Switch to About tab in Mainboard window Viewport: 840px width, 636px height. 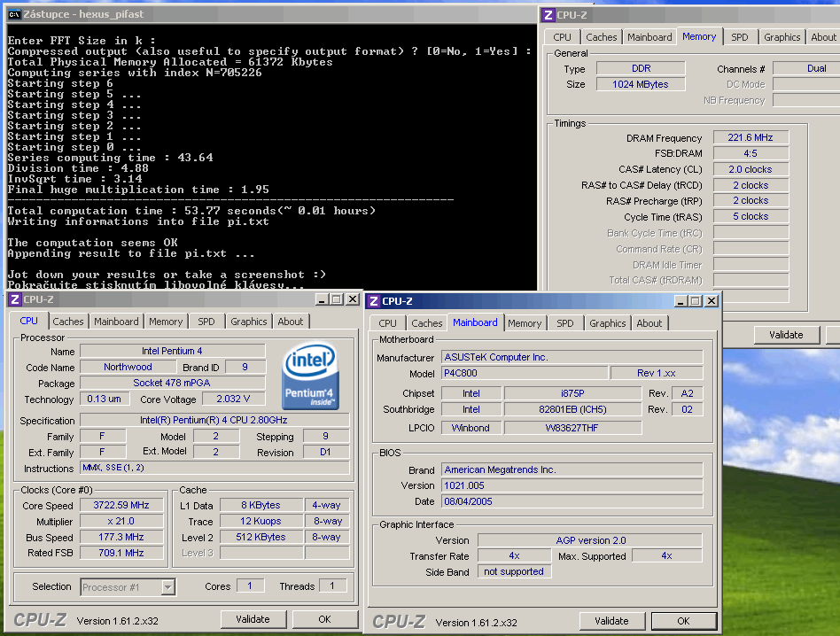pyautogui.click(x=649, y=322)
